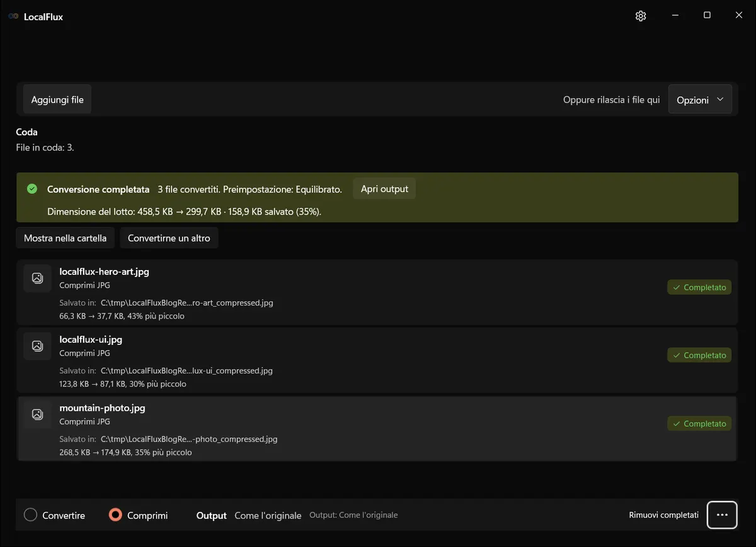This screenshot has width=756, height=547.
Task: Click Completato badge for localflux-hero-art.jpg
Action: click(x=699, y=287)
